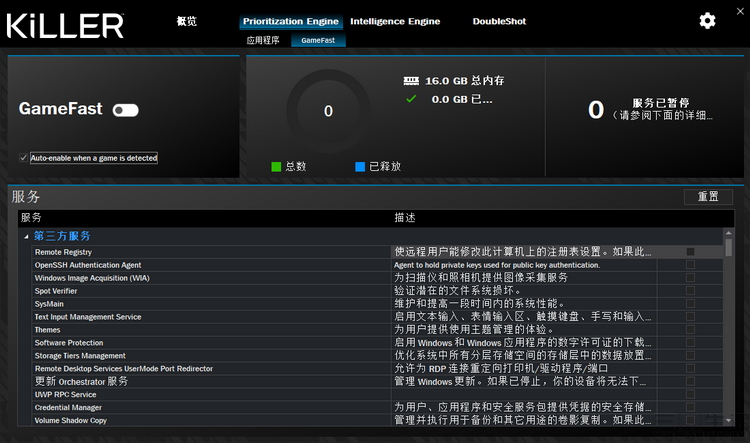Select the 更新 Orchestrator 服务 row
The width and height of the screenshot is (750, 443).
[x=377, y=381]
